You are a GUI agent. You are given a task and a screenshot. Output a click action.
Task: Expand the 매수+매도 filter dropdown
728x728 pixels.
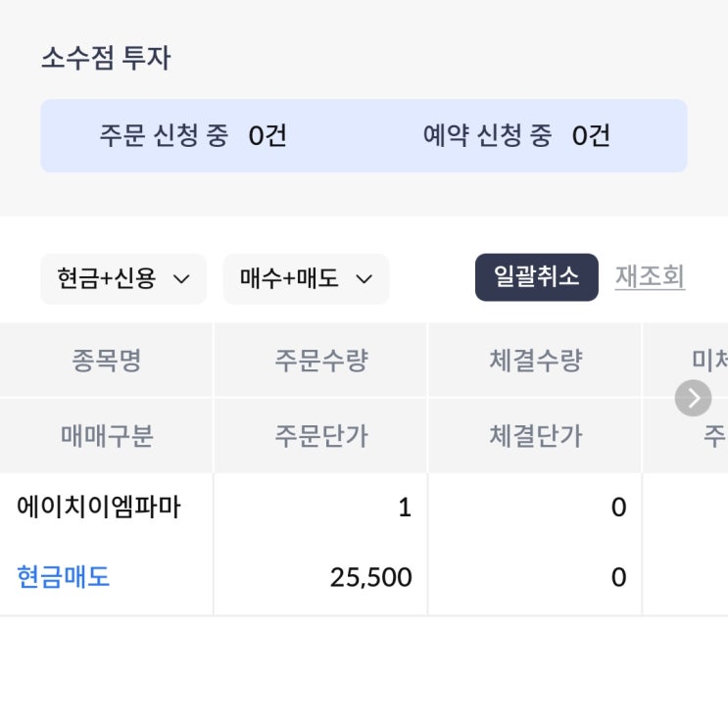tap(306, 279)
